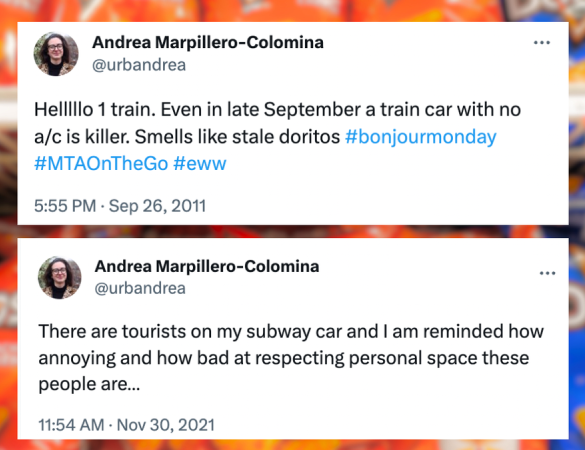Open the @urbandrea handle on the first tweet
This screenshot has width=585, height=450.
pos(139,65)
